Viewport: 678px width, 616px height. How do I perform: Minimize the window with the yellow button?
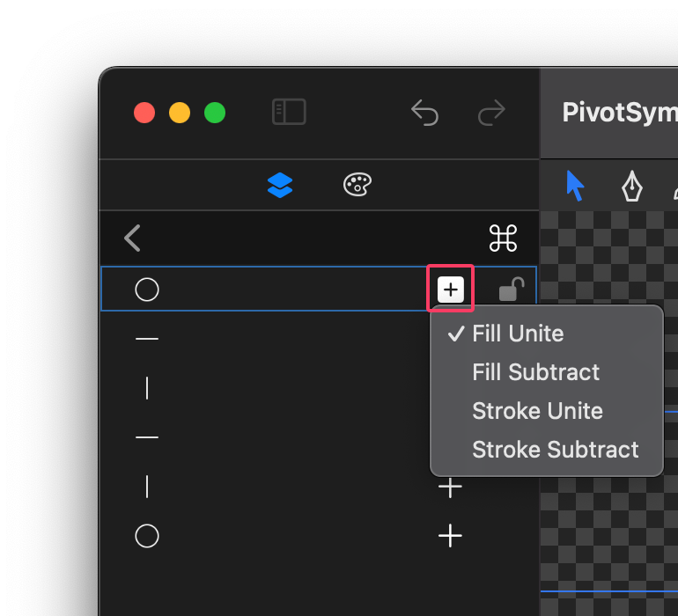point(180,113)
